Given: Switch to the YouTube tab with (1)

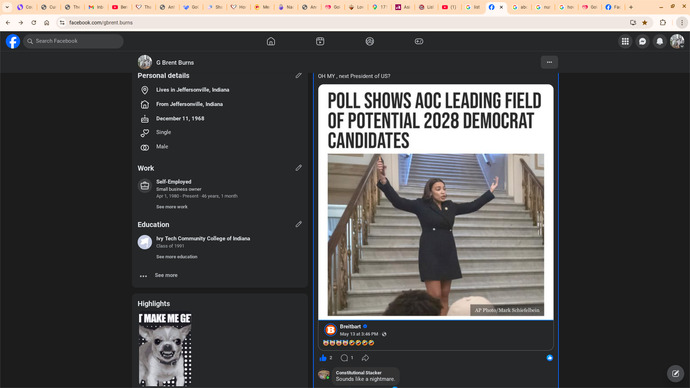Looking at the screenshot, I should click(449, 7).
